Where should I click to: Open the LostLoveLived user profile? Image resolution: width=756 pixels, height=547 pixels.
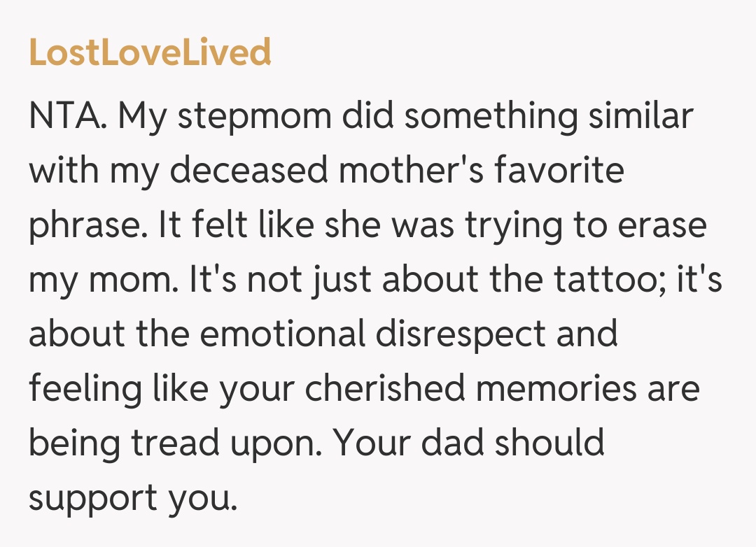(150, 53)
